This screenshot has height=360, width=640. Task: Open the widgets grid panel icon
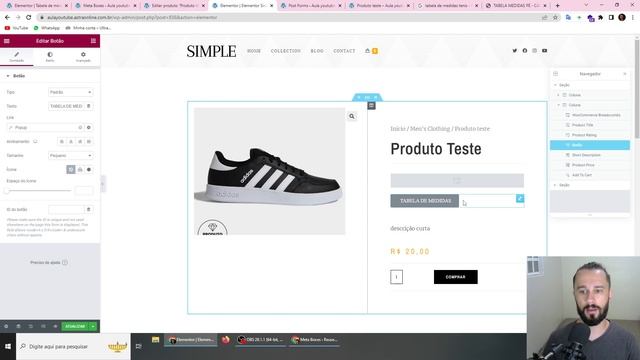93,41
